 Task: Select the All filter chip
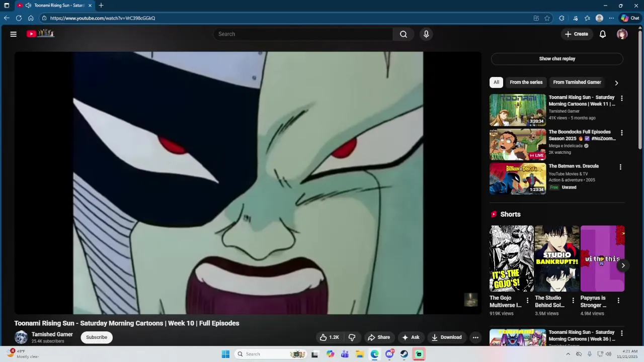coord(496,82)
